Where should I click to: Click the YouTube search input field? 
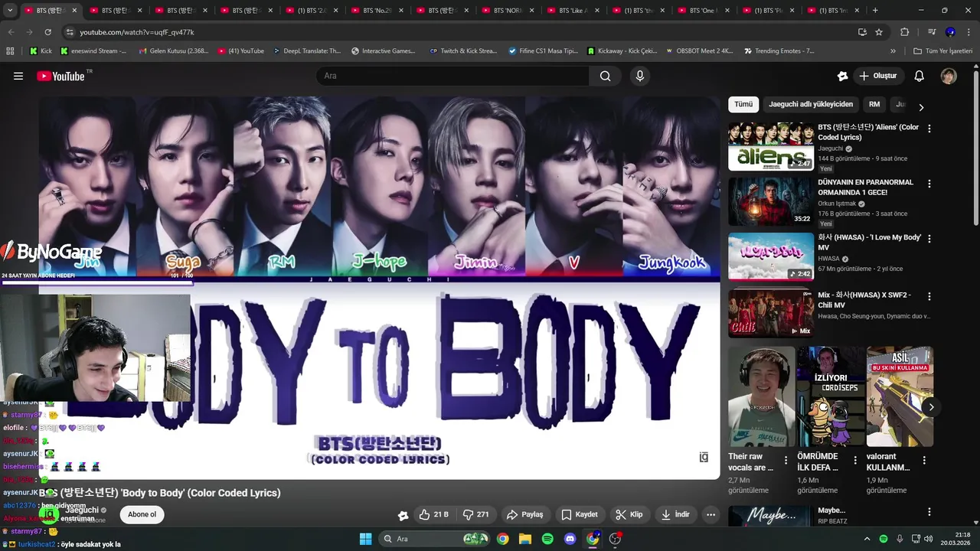click(x=452, y=76)
